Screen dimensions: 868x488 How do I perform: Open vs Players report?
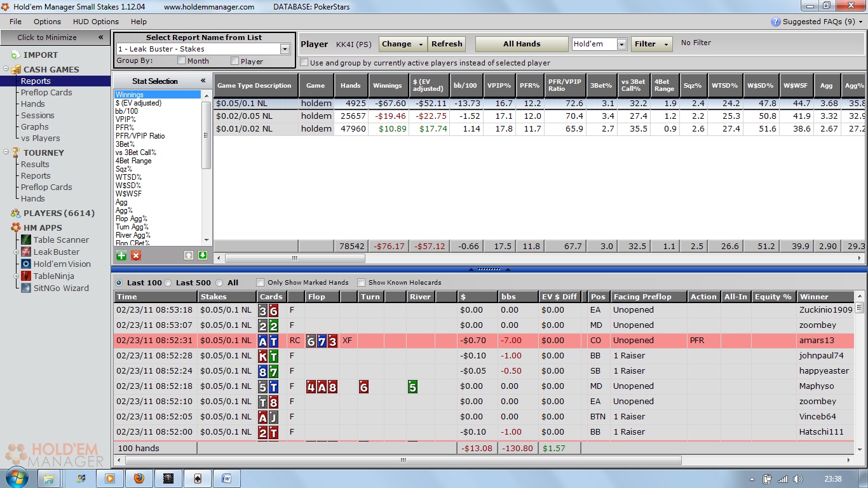click(41, 138)
